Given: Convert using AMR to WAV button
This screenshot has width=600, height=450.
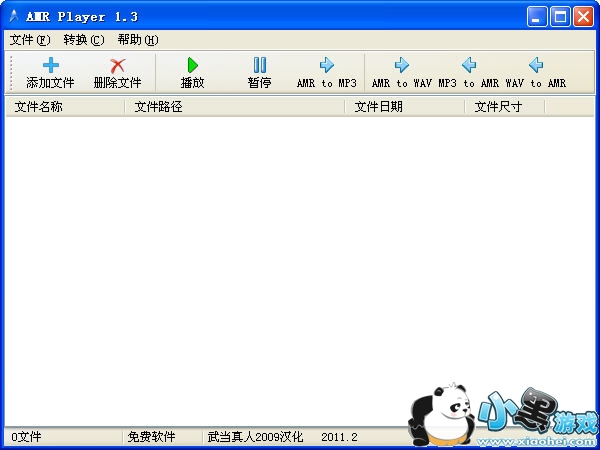Looking at the screenshot, I should click(x=401, y=72).
